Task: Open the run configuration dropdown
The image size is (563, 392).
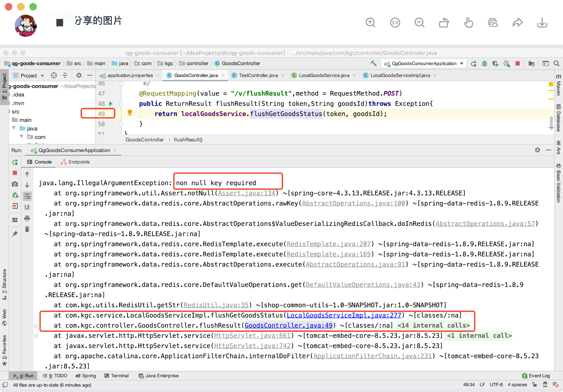Action: [424, 63]
